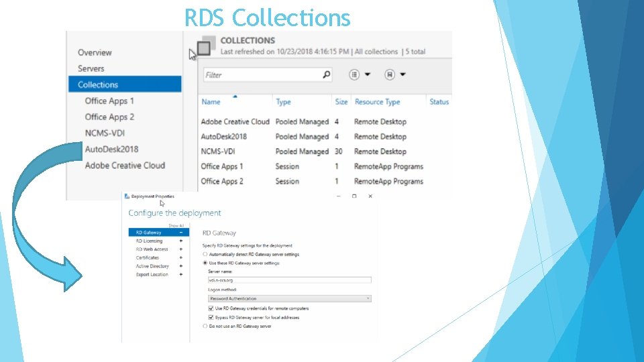Select Certificates in the deployment sidebar

(148, 257)
